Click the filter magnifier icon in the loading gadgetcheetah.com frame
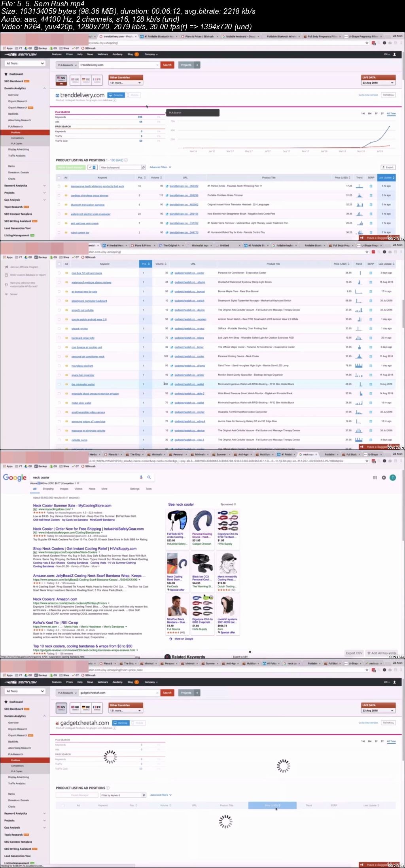 pyautogui.click(x=144, y=795)
